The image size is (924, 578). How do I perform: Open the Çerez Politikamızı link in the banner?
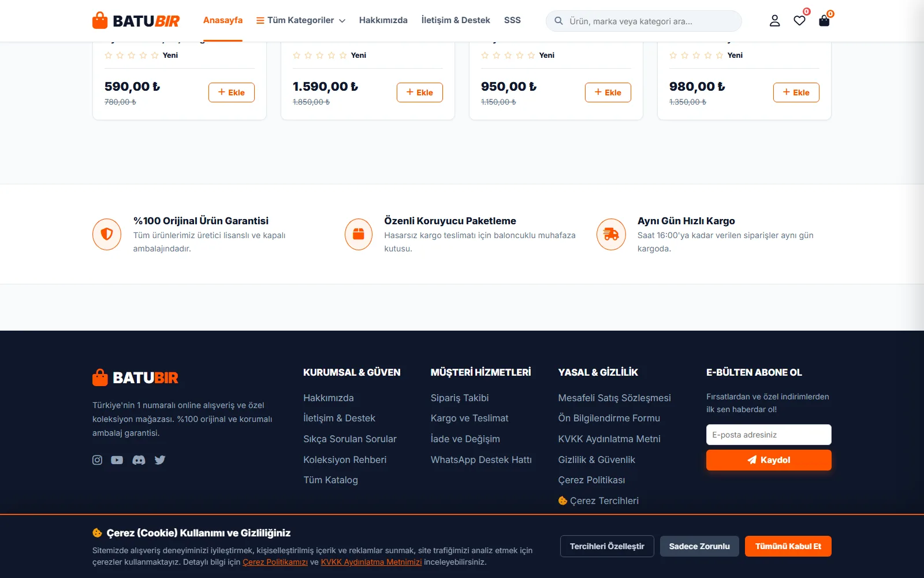[275, 562]
